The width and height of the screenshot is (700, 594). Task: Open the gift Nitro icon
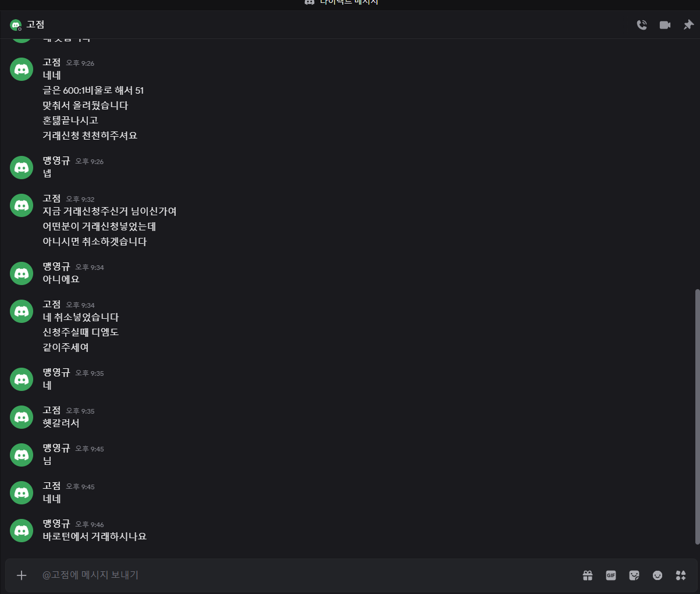click(x=588, y=575)
